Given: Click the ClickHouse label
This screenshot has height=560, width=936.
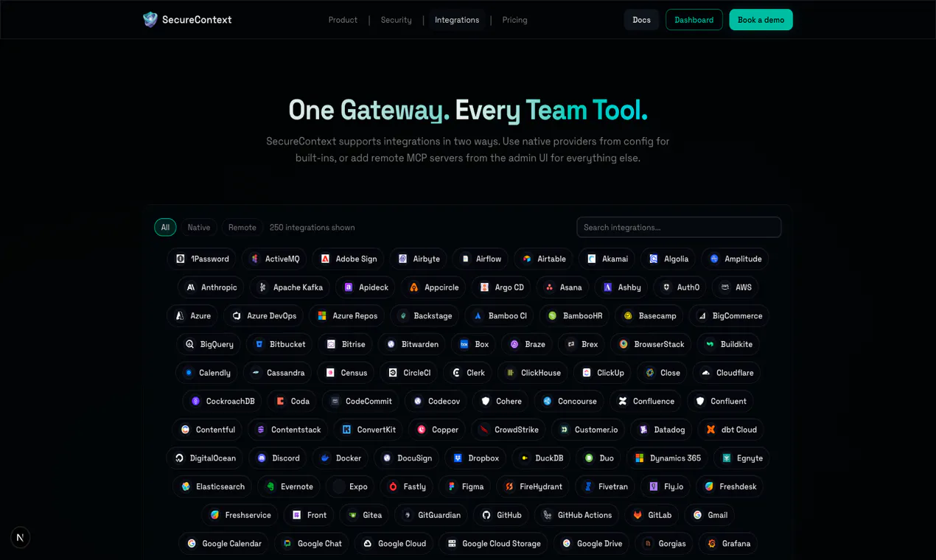Looking at the screenshot, I should tap(541, 373).
